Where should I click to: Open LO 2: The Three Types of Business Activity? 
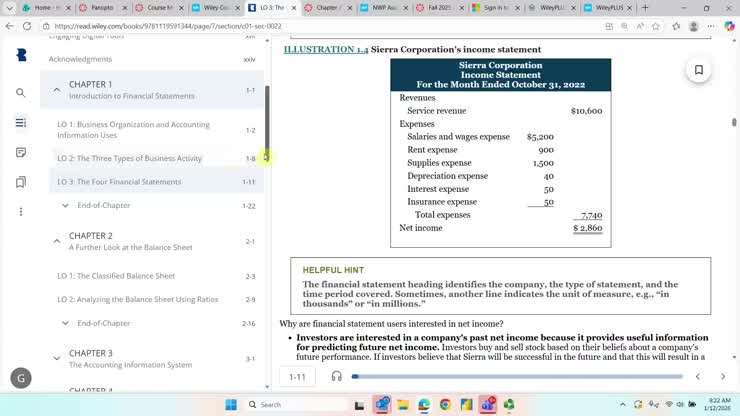156,158
